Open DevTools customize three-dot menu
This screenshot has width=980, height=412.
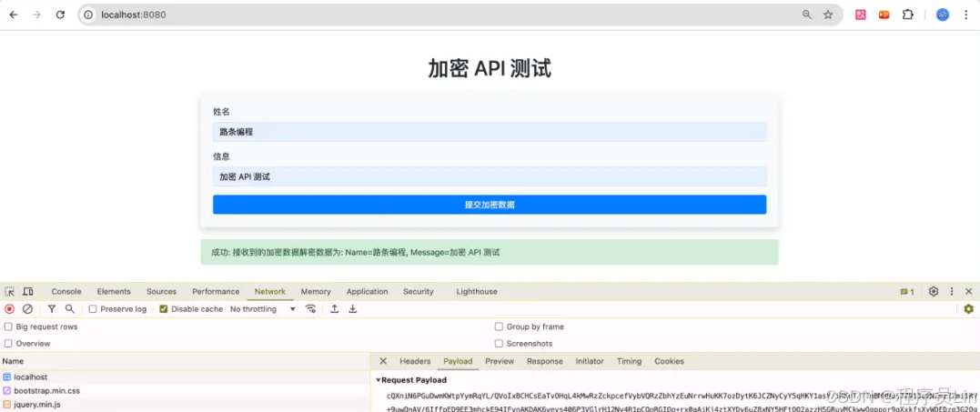coord(952,292)
